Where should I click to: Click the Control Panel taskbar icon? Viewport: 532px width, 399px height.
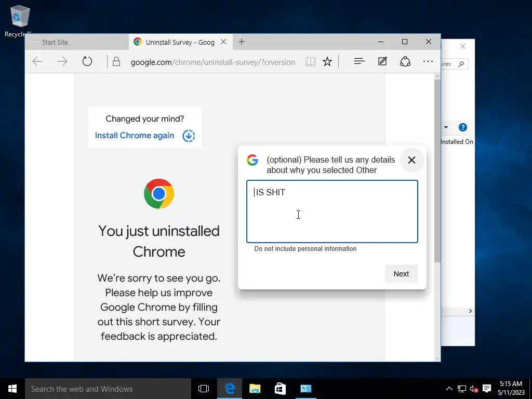[305, 389]
